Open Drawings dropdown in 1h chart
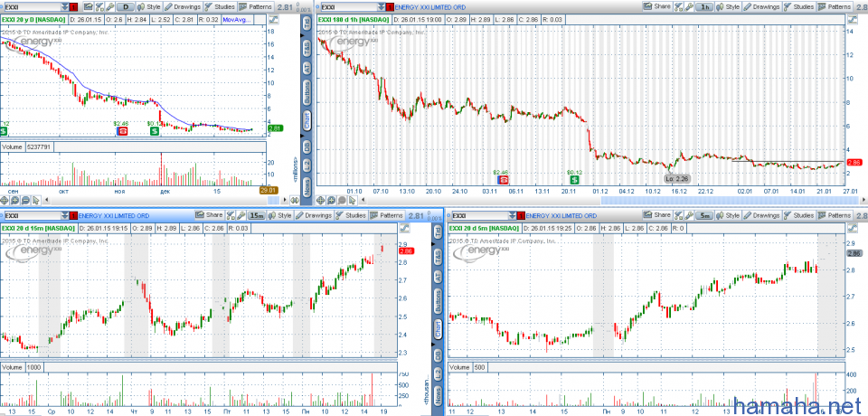868x416 pixels. point(760,7)
